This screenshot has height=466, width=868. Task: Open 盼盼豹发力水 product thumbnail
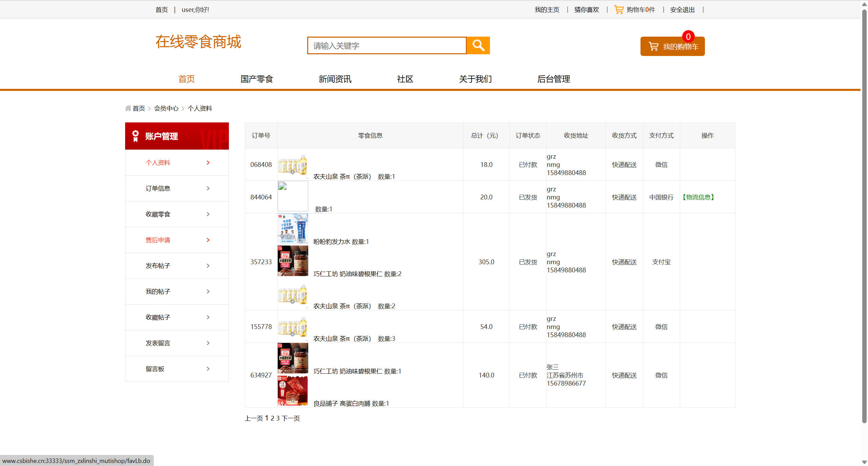pos(293,229)
